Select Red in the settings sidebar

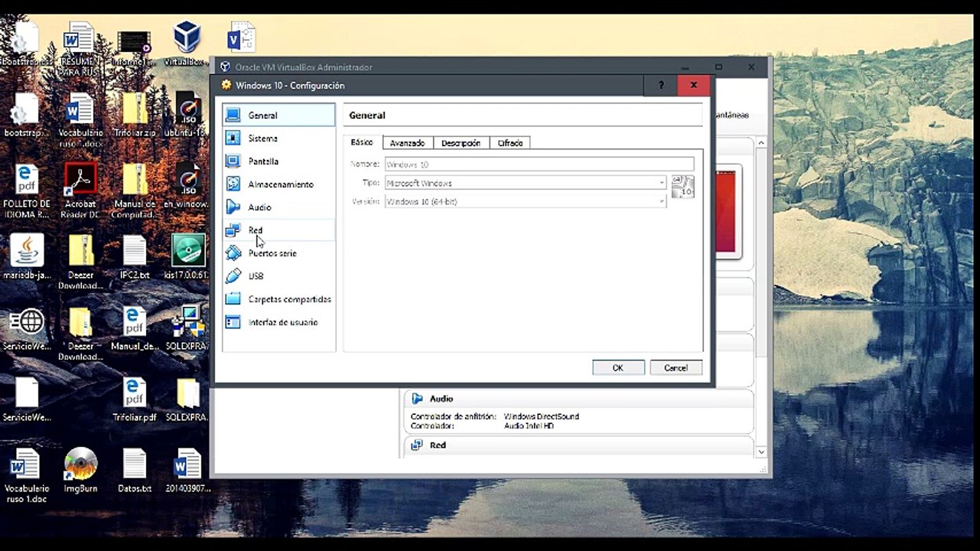(x=278, y=230)
